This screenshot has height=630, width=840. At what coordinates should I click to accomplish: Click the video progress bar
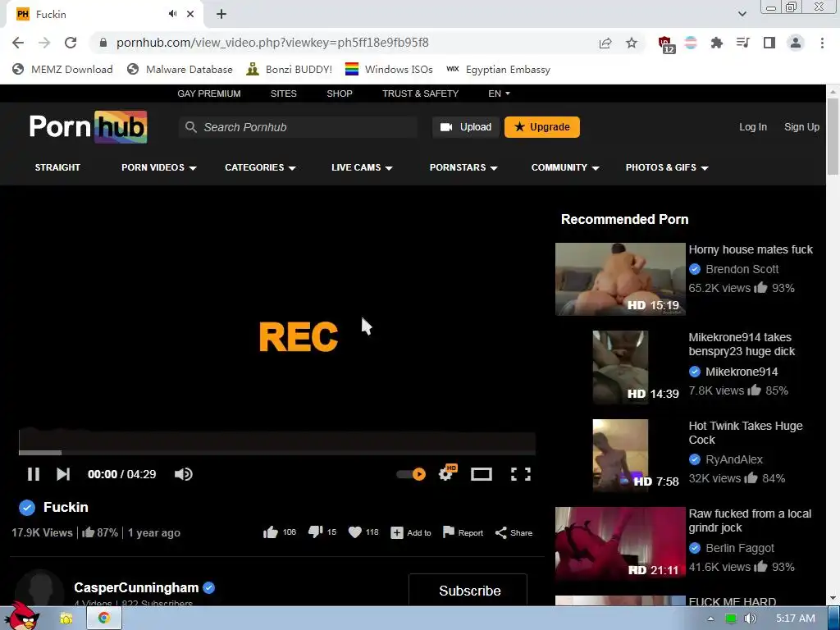(277, 453)
